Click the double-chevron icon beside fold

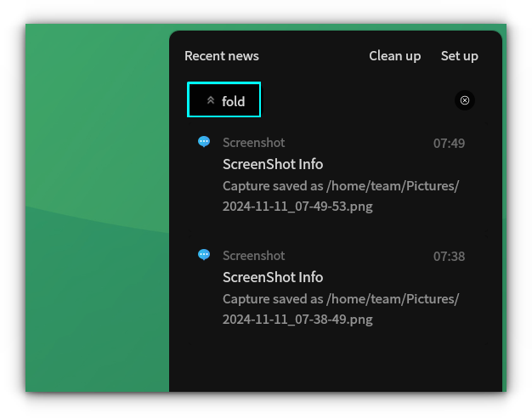[x=211, y=100]
